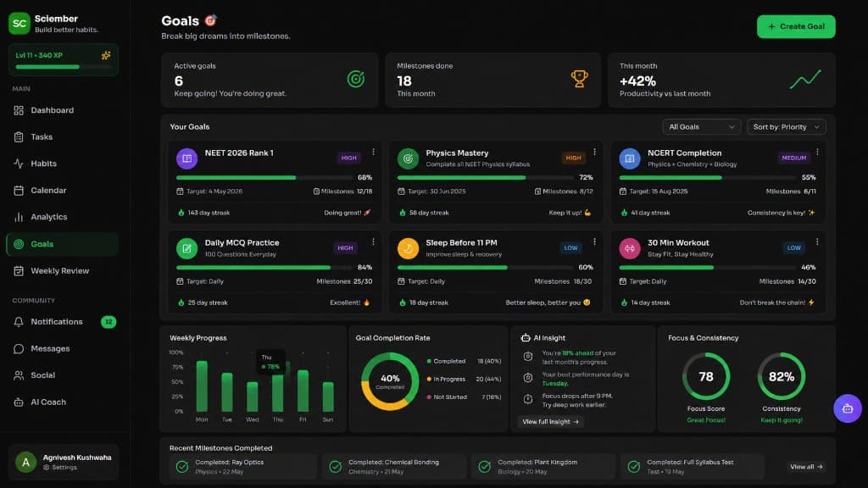Go to Dashboard in the sidebar
The width and height of the screenshot is (868, 488).
click(63, 110)
